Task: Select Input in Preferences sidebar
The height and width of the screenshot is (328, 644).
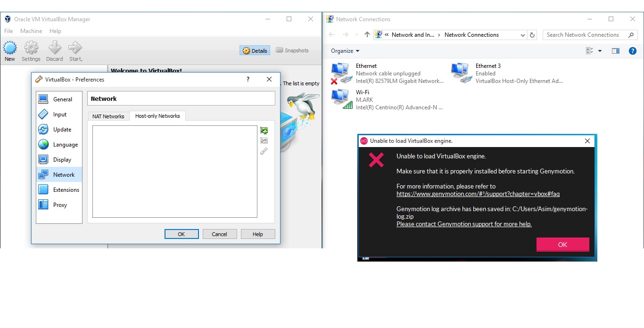Action: tap(59, 114)
